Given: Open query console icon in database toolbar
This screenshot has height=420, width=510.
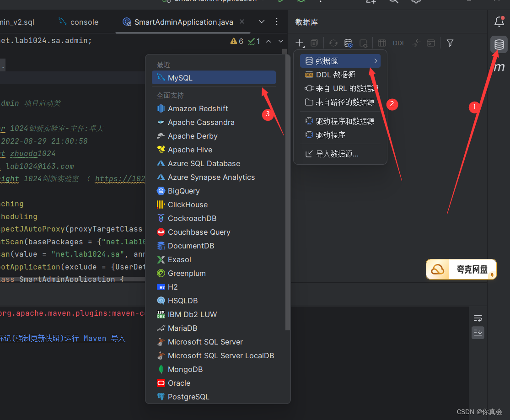Looking at the screenshot, I should (x=431, y=43).
